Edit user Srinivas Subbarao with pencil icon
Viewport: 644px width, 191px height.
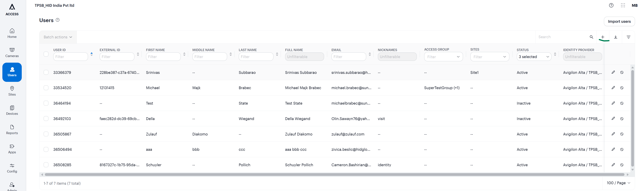[613, 72]
